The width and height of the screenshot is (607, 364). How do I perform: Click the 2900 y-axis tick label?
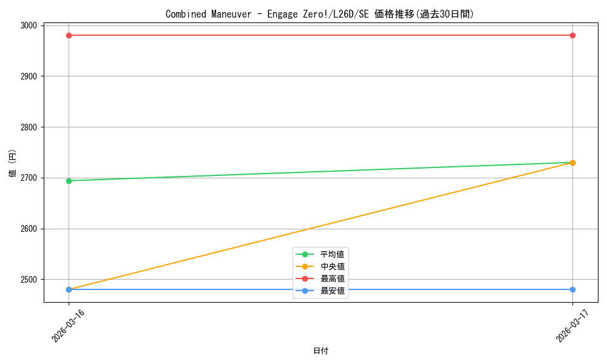(x=27, y=76)
